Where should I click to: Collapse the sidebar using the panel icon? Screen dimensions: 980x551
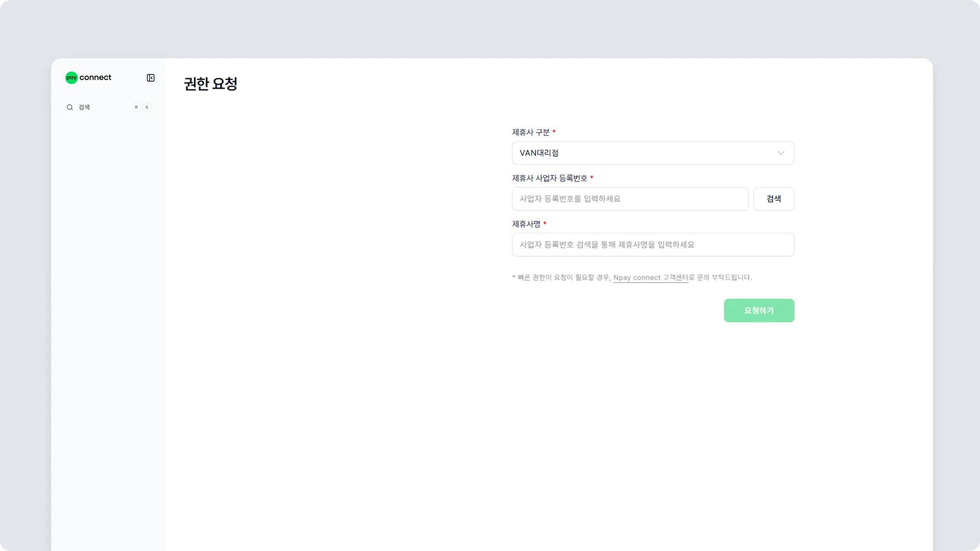click(150, 78)
